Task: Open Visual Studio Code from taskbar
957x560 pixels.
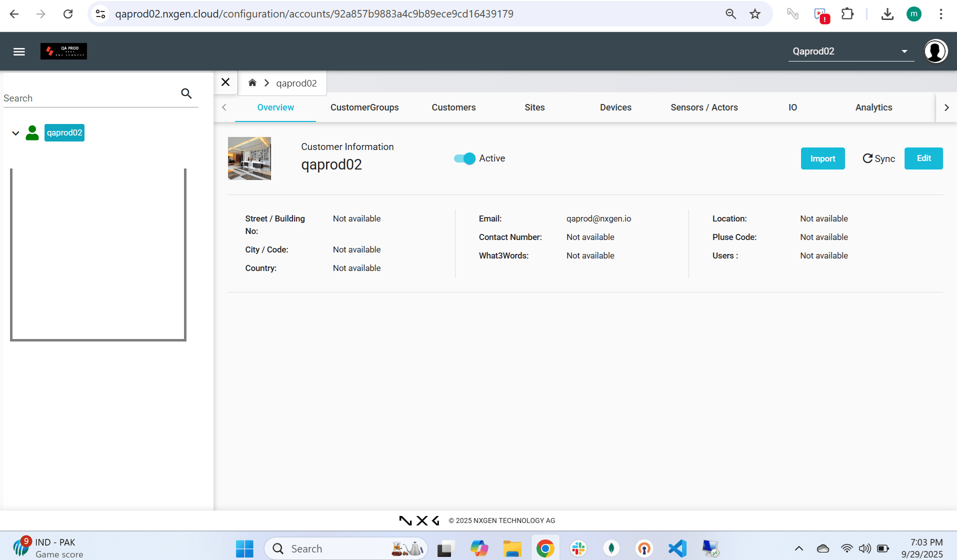Action: tap(677, 548)
